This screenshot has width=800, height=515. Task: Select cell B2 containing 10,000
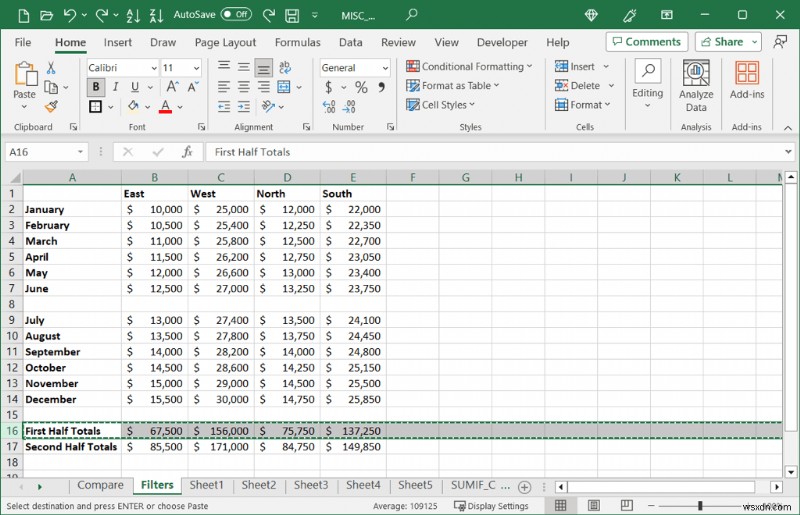pos(155,209)
